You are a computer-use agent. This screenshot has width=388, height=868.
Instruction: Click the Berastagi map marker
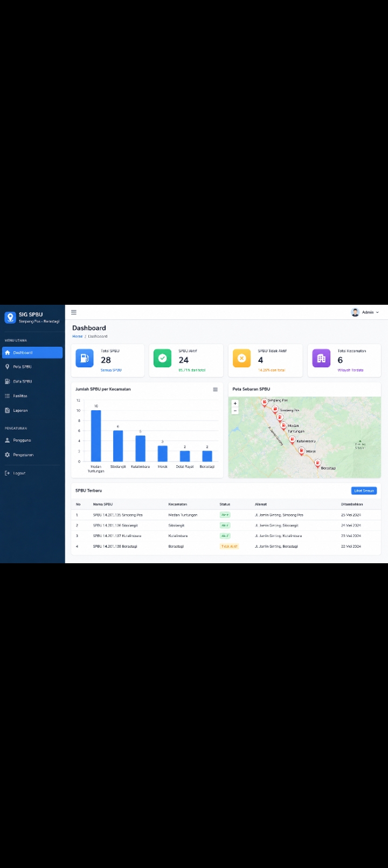point(317,463)
